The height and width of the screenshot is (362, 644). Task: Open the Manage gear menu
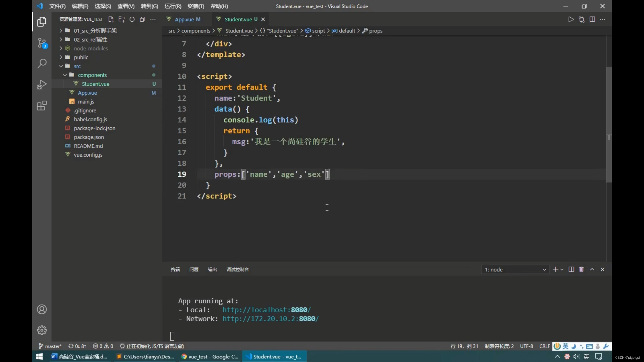click(x=42, y=330)
